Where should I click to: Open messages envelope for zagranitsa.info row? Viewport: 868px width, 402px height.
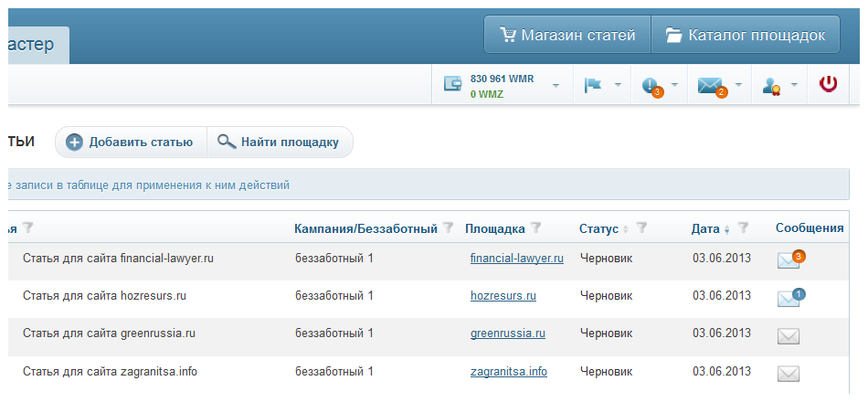[x=789, y=374]
